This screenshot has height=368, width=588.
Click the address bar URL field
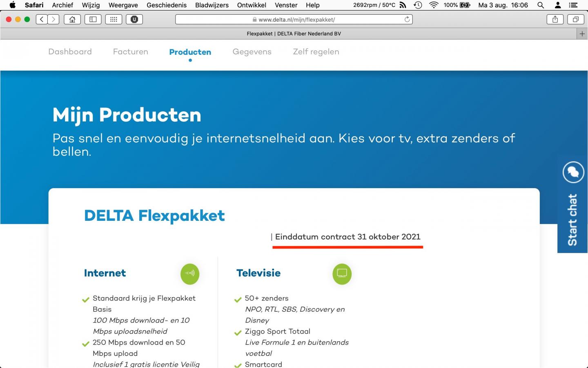[294, 19]
